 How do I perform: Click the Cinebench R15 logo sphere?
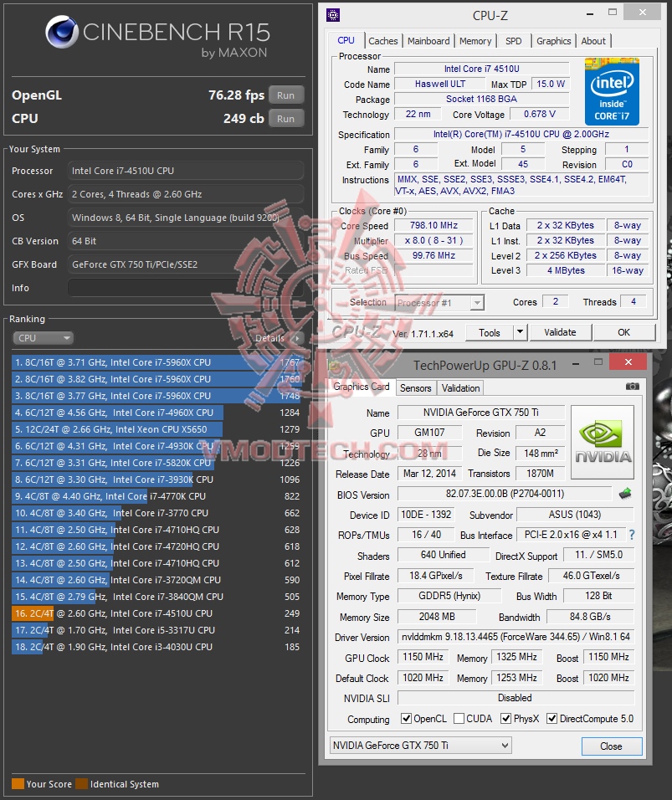pyautogui.click(x=62, y=32)
